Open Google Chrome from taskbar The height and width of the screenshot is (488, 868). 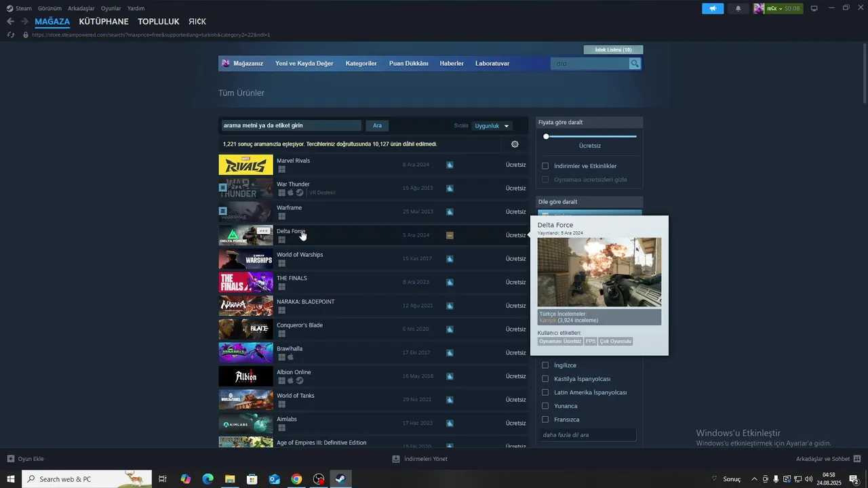point(296,479)
